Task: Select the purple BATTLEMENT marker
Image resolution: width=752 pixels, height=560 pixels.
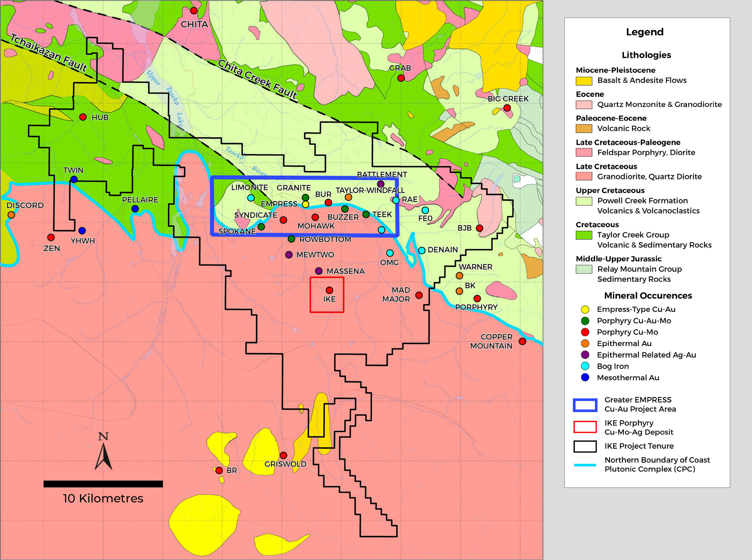Action: [x=381, y=184]
